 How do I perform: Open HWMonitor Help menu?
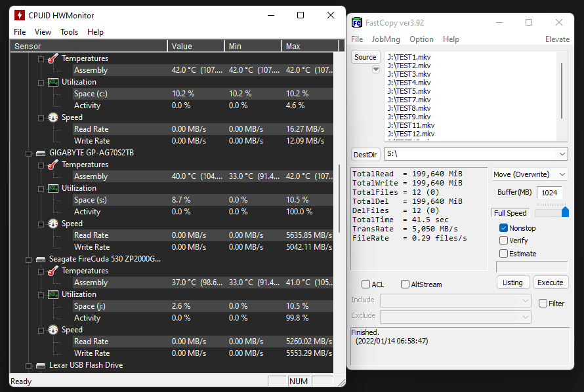pos(95,32)
